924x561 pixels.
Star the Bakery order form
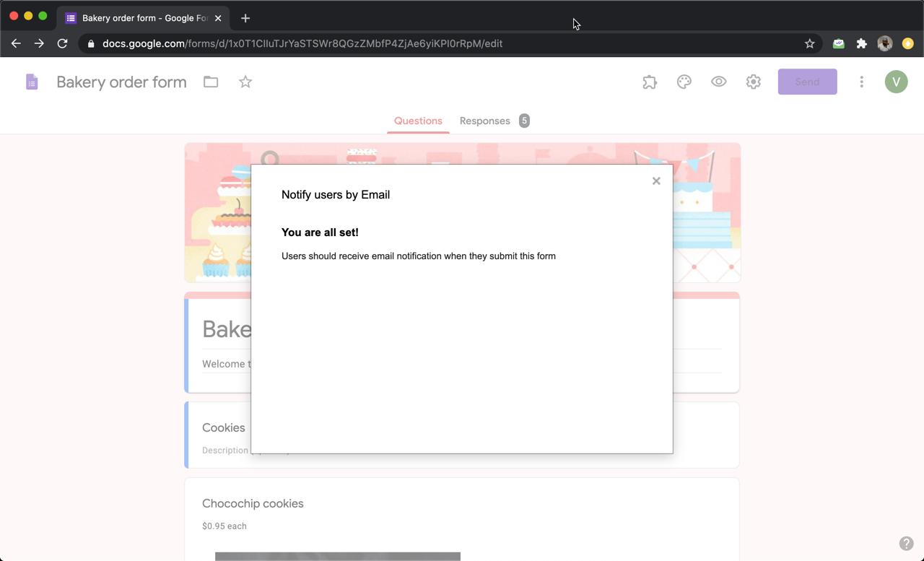[x=245, y=82]
